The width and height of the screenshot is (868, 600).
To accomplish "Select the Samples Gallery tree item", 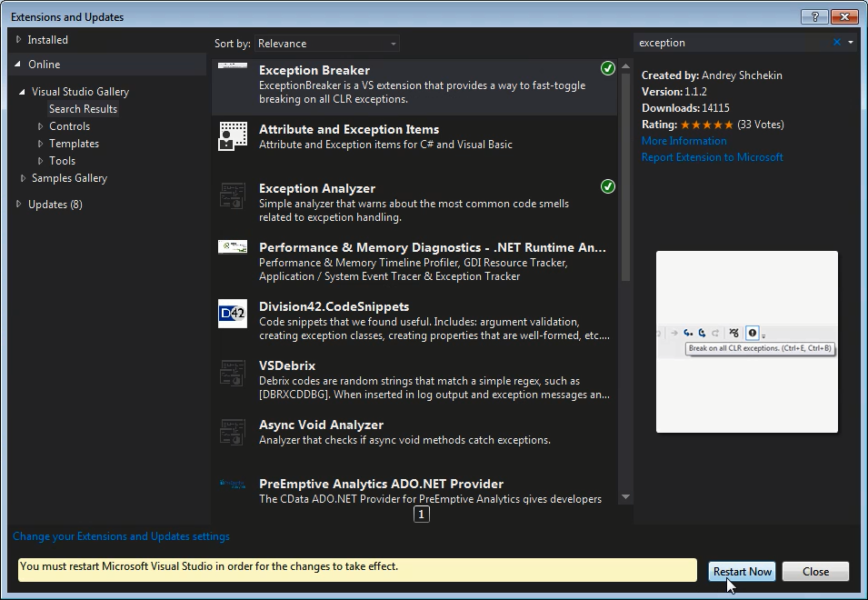I will click(69, 178).
